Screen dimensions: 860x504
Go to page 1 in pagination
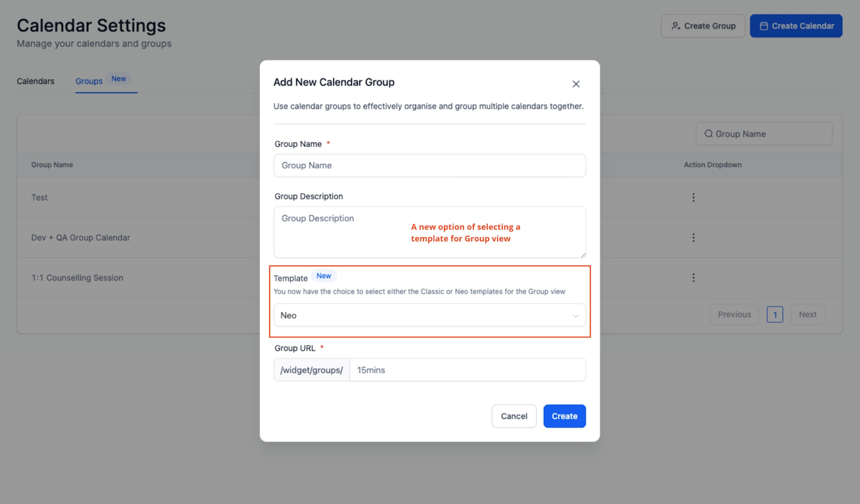pyautogui.click(x=775, y=315)
